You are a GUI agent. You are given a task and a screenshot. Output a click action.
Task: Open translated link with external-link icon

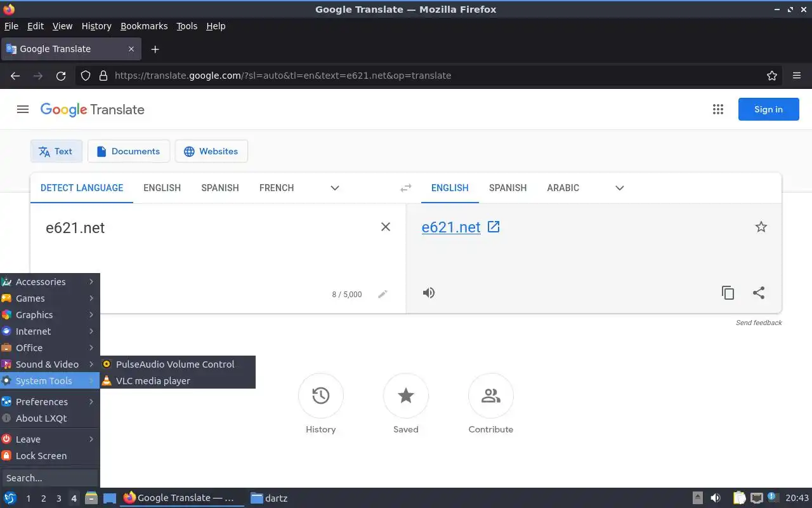coord(494,227)
